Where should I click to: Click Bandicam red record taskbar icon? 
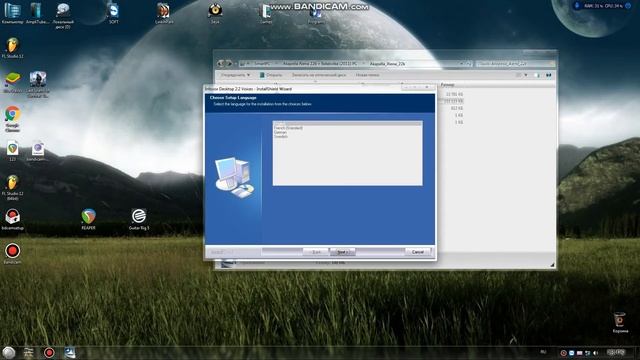[49, 352]
